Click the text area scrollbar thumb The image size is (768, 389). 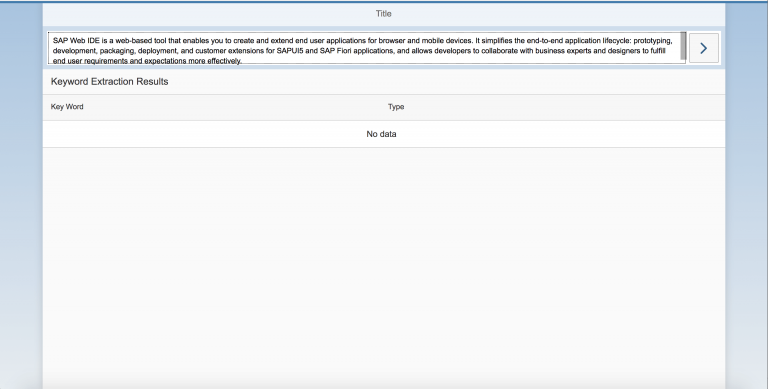tap(683, 47)
